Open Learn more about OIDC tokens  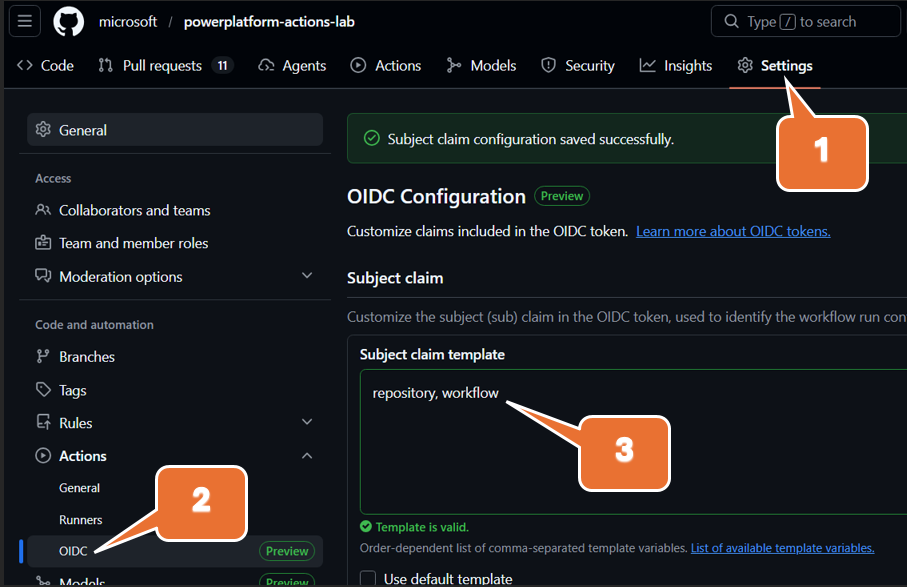732,231
